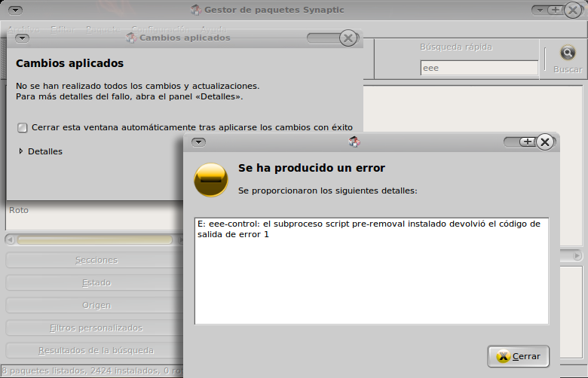Screen dimensions: 588x378
Task: Open the Ayuda menu
Action: [x=214, y=29]
